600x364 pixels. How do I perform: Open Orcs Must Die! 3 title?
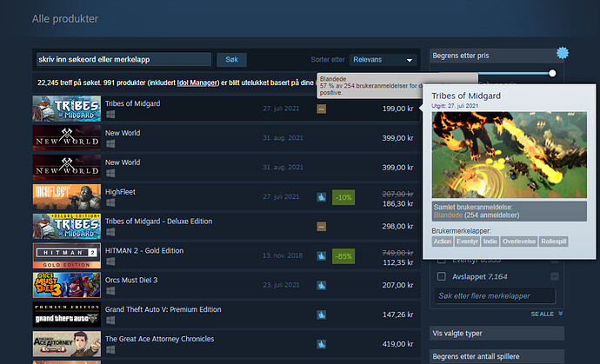click(131, 280)
